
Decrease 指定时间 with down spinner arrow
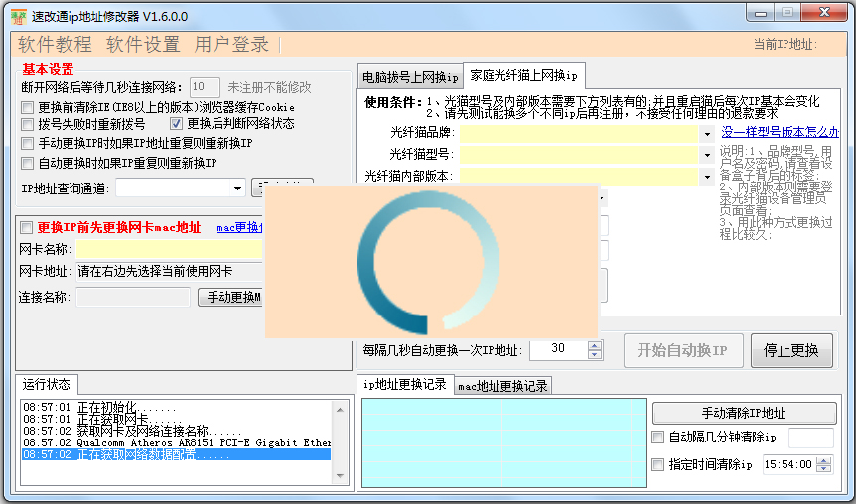[824, 469]
